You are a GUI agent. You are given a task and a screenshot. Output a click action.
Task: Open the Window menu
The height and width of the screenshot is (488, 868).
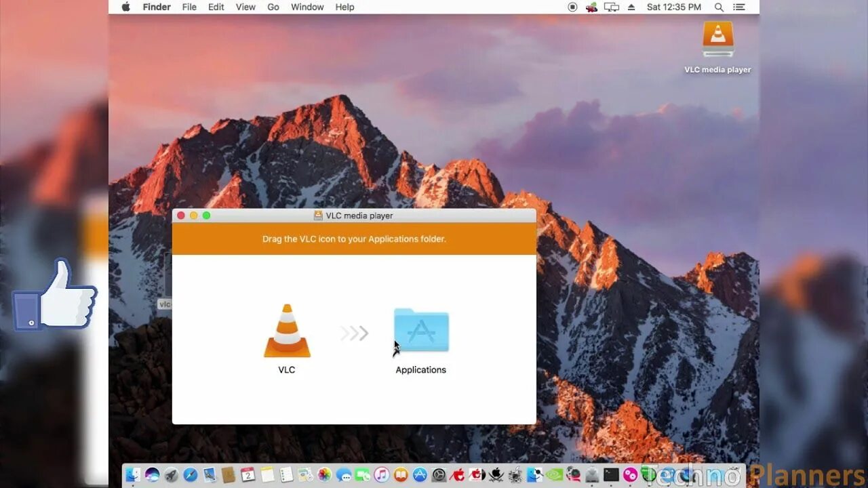click(307, 7)
